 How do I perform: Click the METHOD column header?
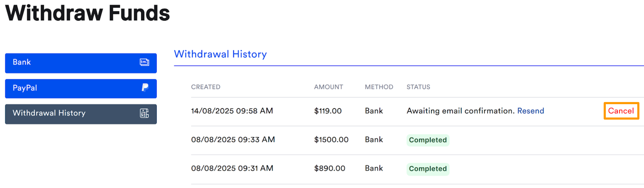pyautogui.click(x=379, y=87)
